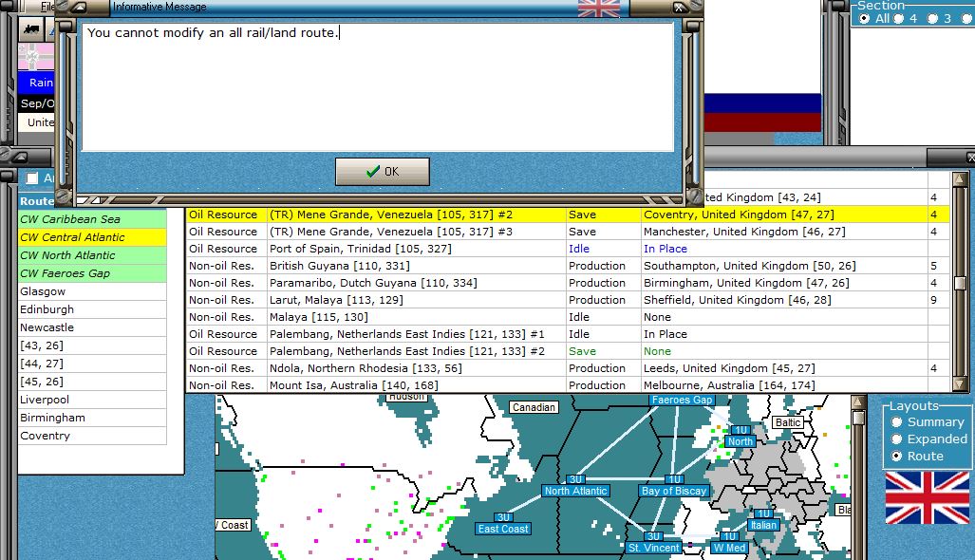Image resolution: width=975 pixels, height=560 pixels.
Task: Choose the Summary layout
Action: point(896,422)
